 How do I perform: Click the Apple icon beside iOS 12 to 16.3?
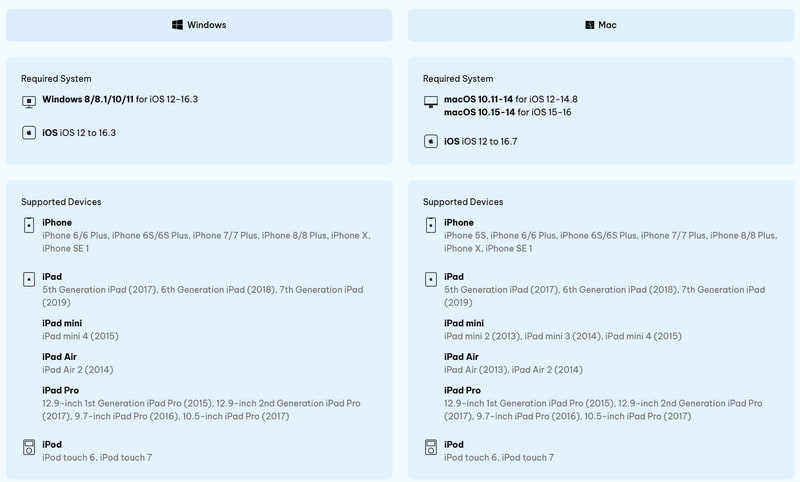point(29,133)
